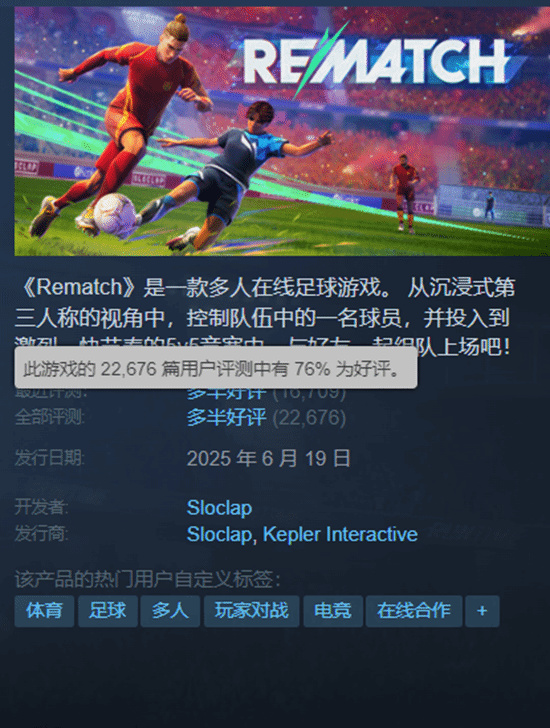Screen dimensions: 550x728
Task: Open publisher Sloclap link
Action: tap(219, 534)
